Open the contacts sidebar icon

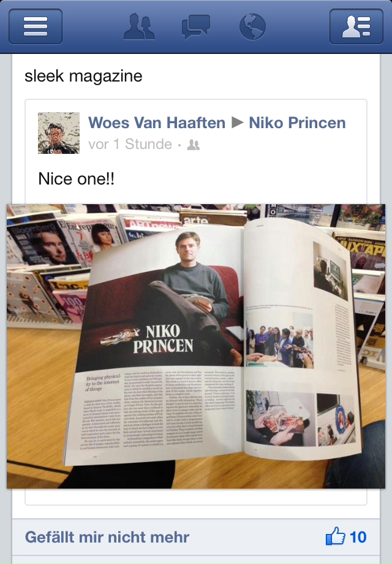pyautogui.click(x=356, y=26)
